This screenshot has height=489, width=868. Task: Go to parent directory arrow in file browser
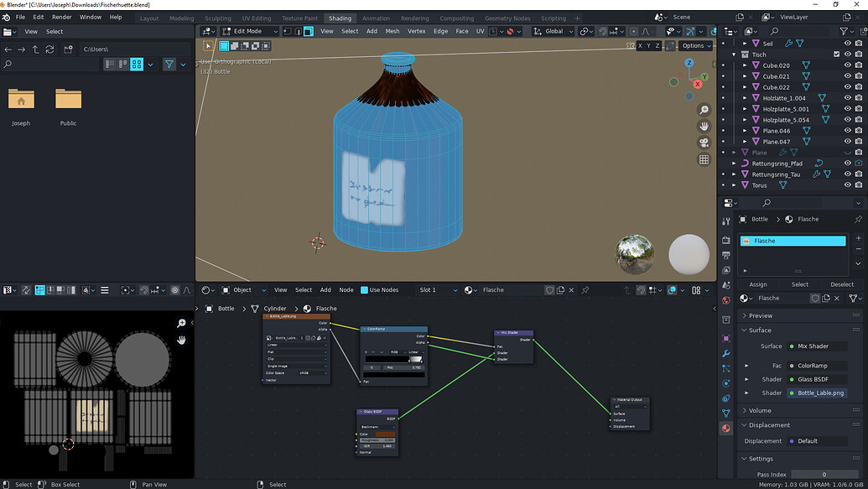coord(35,49)
